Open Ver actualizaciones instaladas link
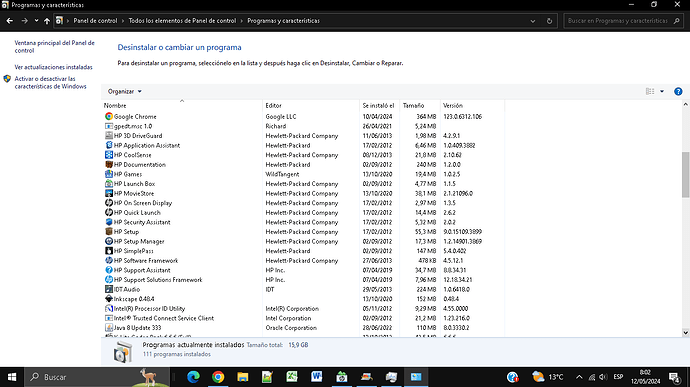 pyautogui.click(x=53, y=67)
